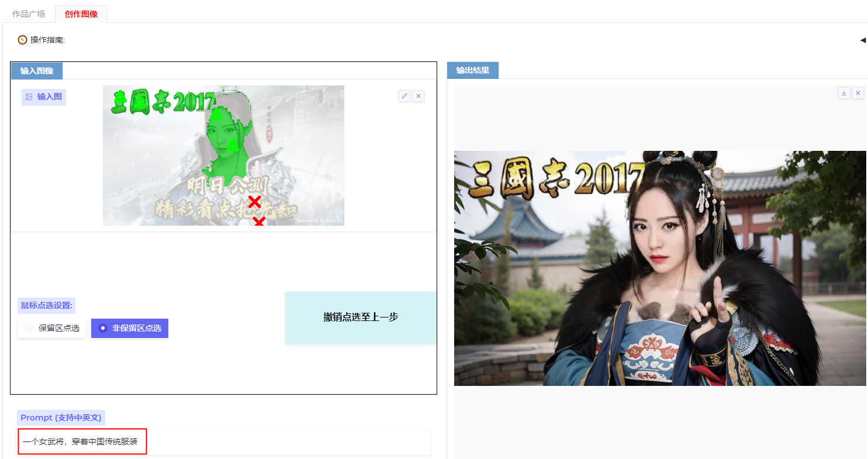The width and height of the screenshot is (868, 459).
Task: Click the 鼠标点选设置 label
Action: click(46, 305)
